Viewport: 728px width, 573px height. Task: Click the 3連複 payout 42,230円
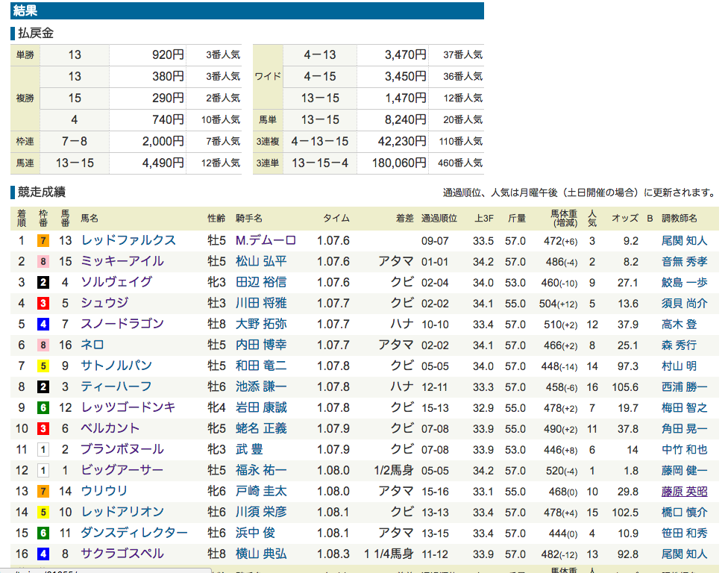(x=401, y=141)
